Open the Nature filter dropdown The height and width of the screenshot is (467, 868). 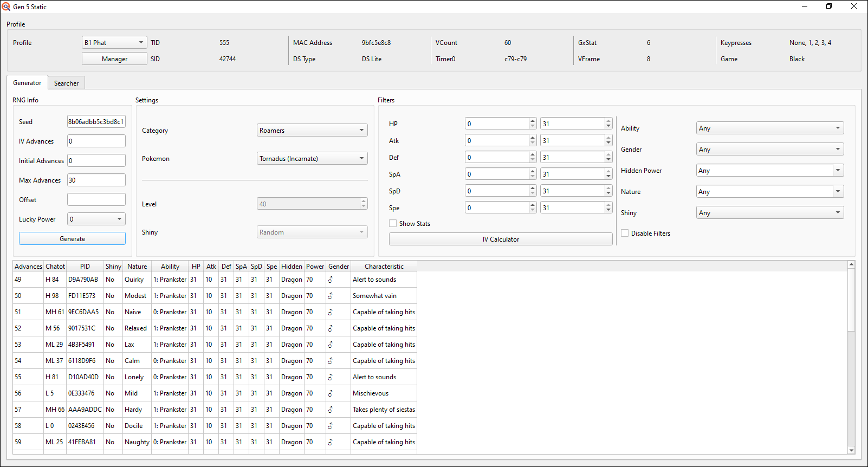coord(770,191)
